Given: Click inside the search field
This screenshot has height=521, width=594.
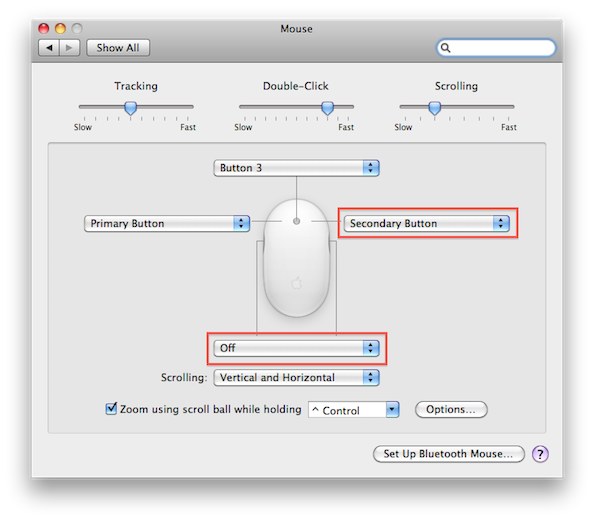Looking at the screenshot, I should (x=496, y=48).
